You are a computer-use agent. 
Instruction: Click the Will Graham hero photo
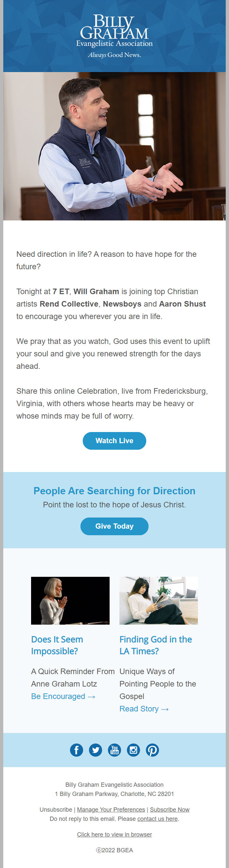pos(114,146)
